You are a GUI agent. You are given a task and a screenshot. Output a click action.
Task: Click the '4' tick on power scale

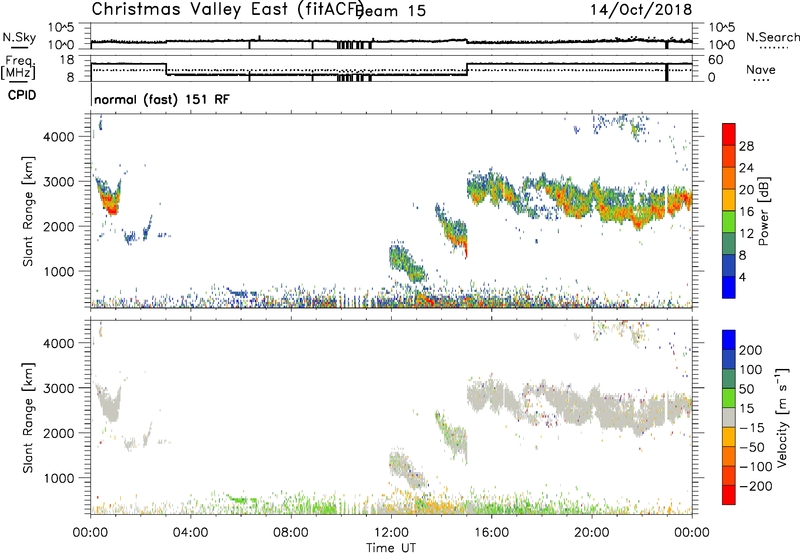click(742, 277)
